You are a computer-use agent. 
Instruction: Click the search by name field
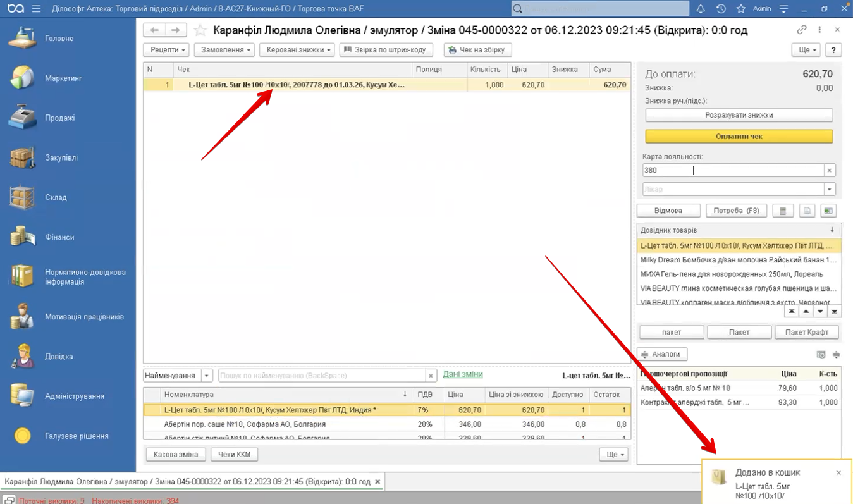(x=321, y=376)
